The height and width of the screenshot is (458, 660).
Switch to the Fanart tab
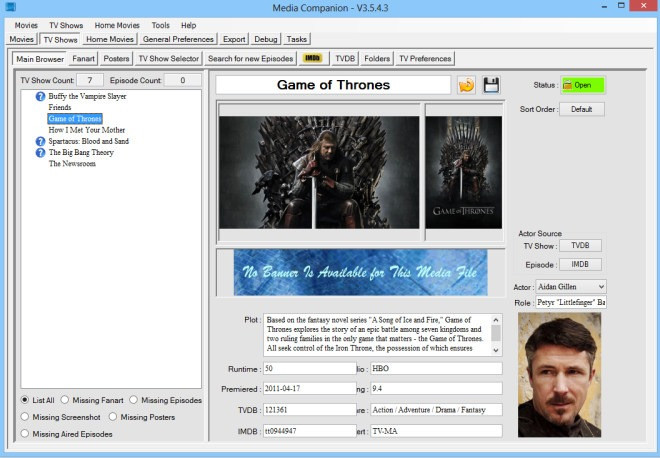click(x=83, y=59)
